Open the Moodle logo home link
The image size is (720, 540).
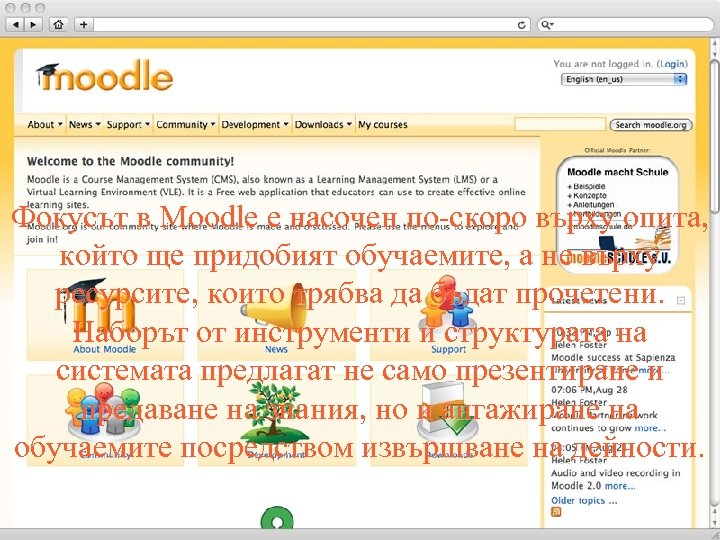105,76
